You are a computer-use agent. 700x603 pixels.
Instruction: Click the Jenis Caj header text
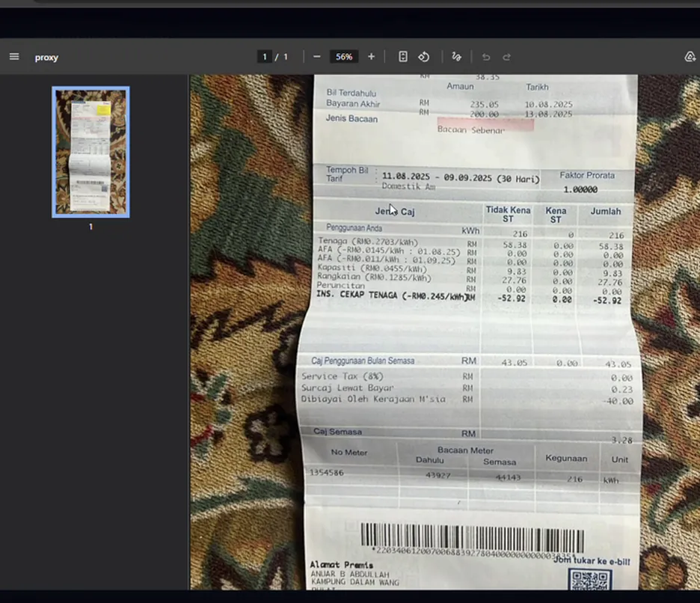pyautogui.click(x=395, y=211)
